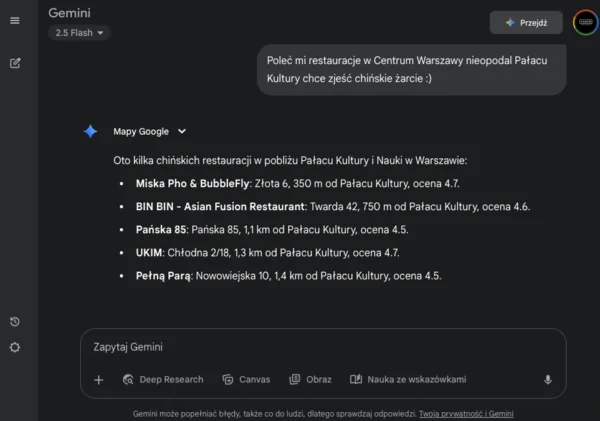The width and height of the screenshot is (600, 421).
Task: Click the Mapy Google label
Action: pos(141,131)
